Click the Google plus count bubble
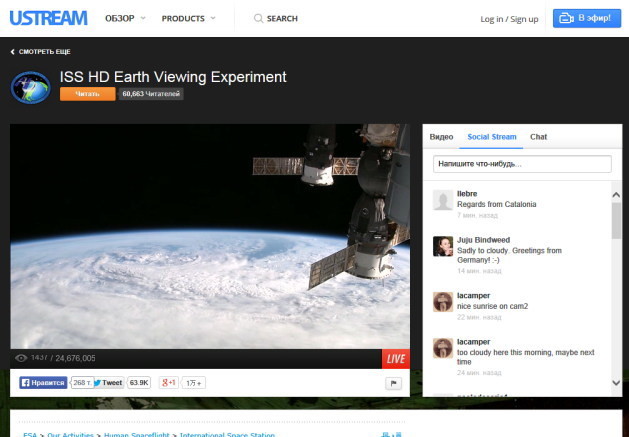629x437 pixels. pyautogui.click(x=194, y=383)
